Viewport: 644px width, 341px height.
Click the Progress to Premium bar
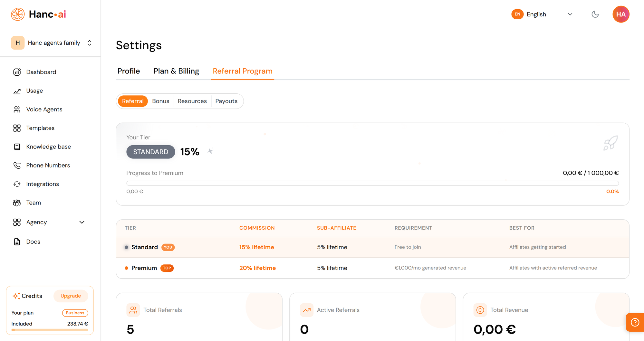[372, 183]
